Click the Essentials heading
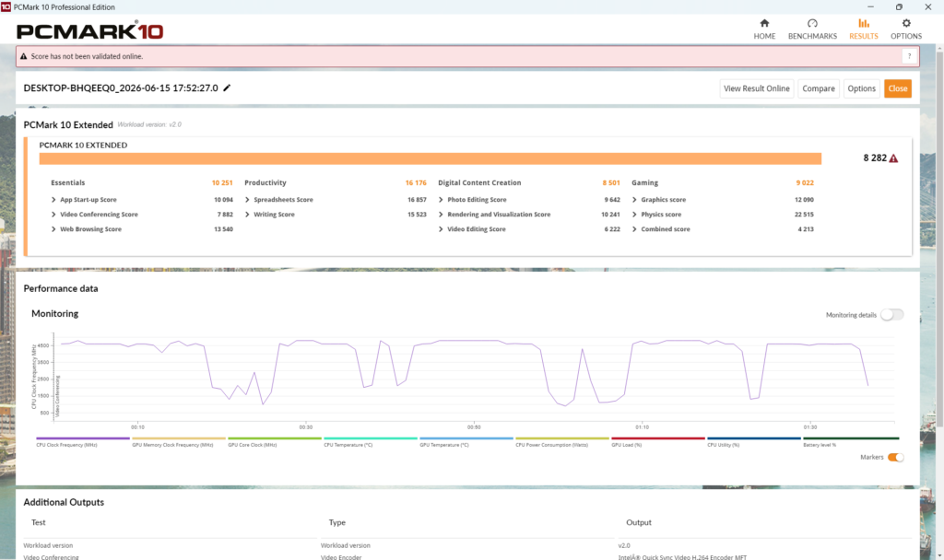The width and height of the screenshot is (944, 560). 68,183
